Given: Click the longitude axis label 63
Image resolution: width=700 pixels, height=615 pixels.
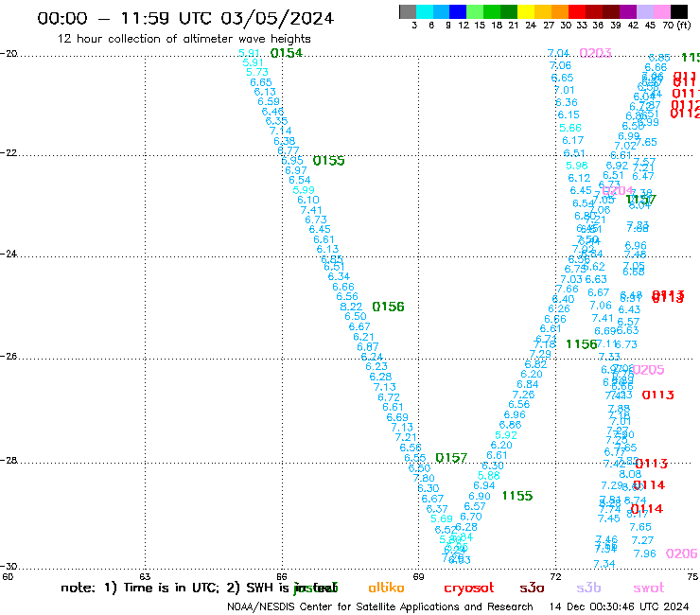Looking at the screenshot, I should tap(145, 576).
